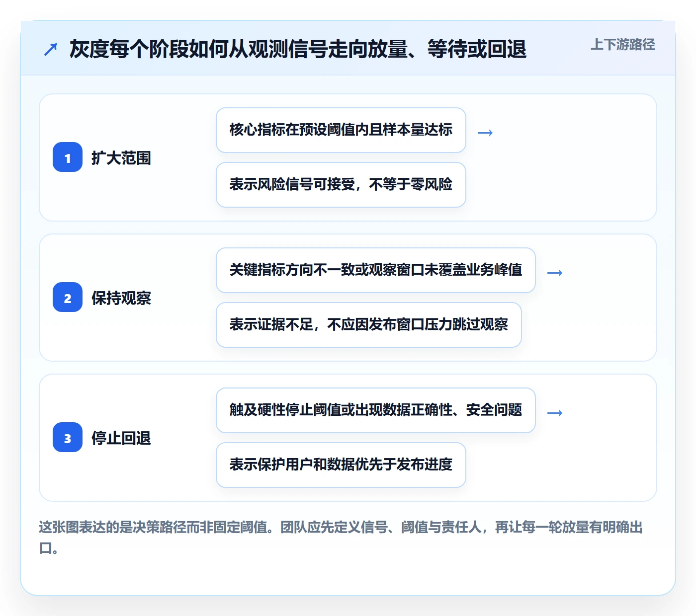Click the 上下游路径 label in the header
This screenshot has width=696, height=616.
click(x=623, y=45)
